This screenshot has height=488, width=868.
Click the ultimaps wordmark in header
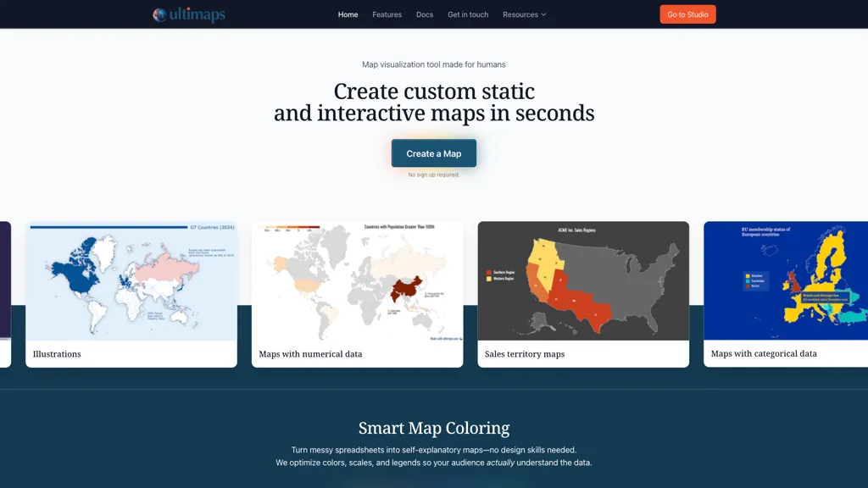(x=197, y=14)
